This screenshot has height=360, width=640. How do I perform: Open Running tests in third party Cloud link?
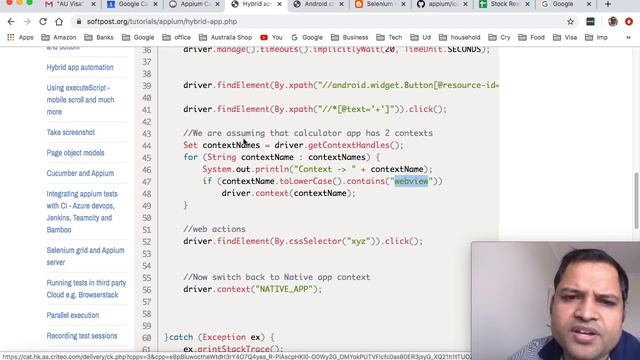(x=86, y=289)
